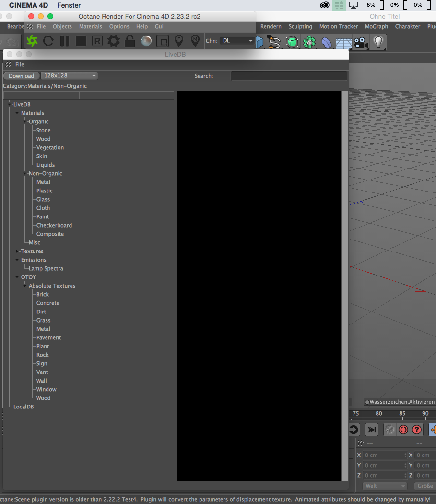Start Octane render with the green swirl icon

click(32, 41)
